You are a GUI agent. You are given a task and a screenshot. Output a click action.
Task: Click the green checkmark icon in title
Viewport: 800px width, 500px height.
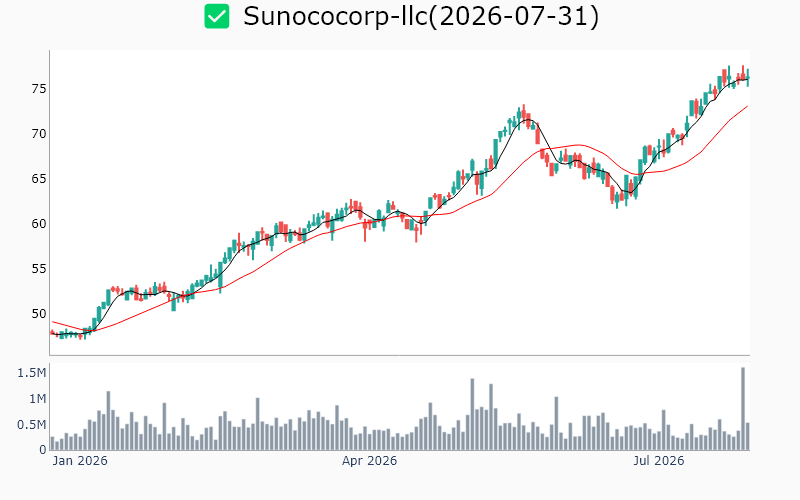tap(217, 16)
